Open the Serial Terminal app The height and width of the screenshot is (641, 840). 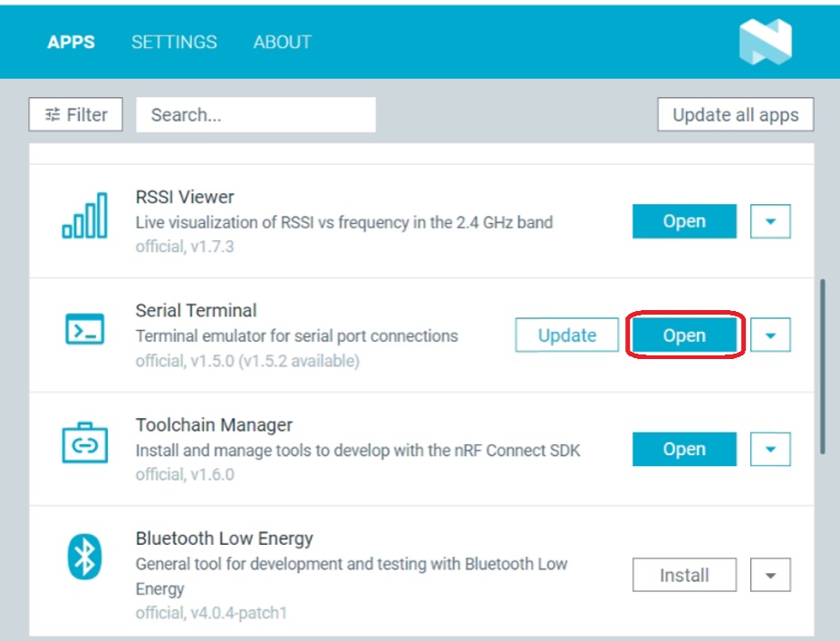click(684, 335)
